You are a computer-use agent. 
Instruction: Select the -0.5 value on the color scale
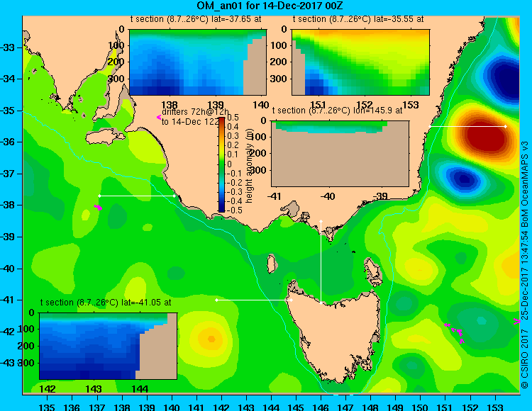tap(234, 210)
